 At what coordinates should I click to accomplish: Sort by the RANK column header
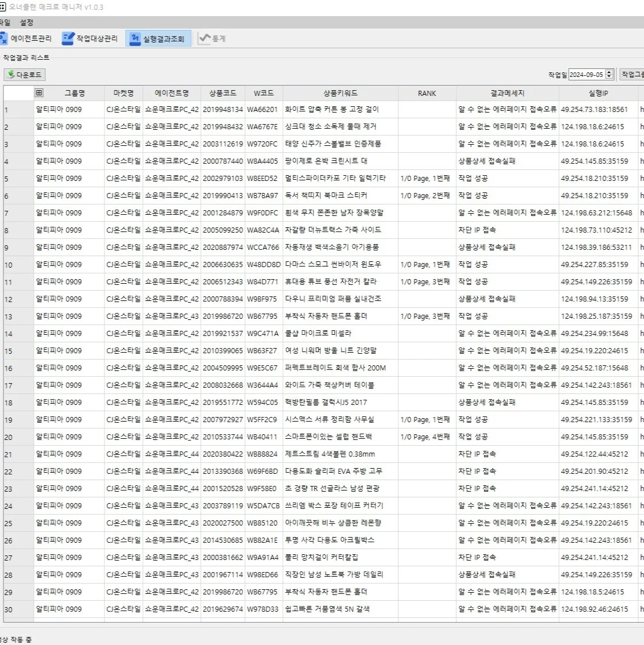[426, 93]
